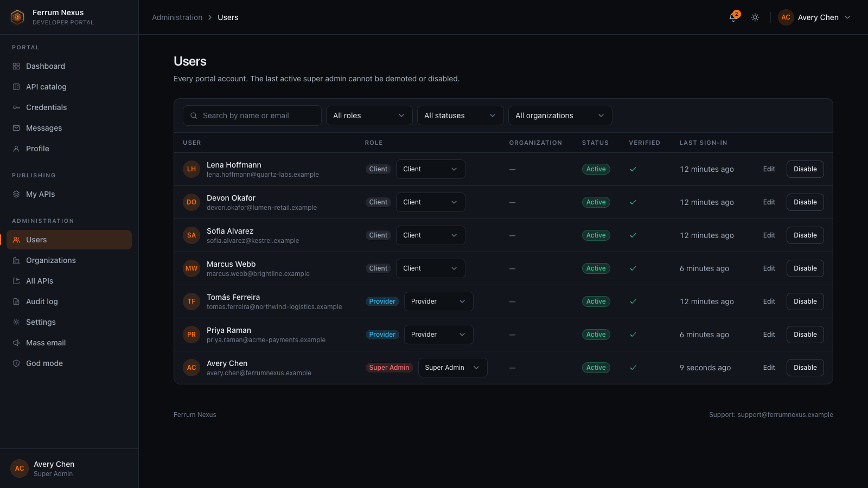Click the Messages envelope icon
Image resolution: width=868 pixels, height=488 pixels.
point(16,128)
